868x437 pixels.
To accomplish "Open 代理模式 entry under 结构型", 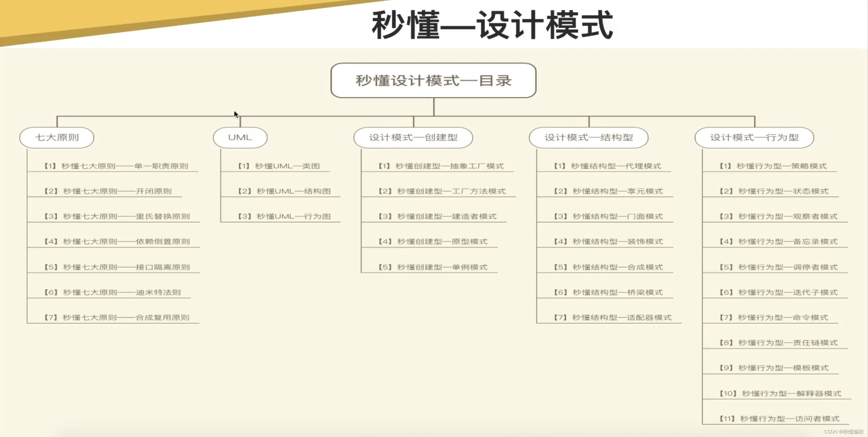I will click(608, 166).
